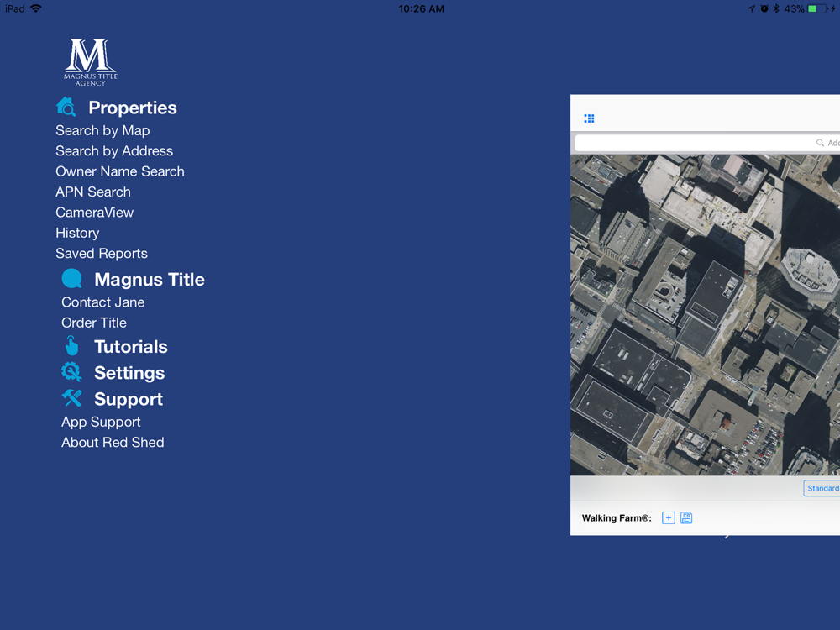Viewport: 840px width, 630px height.
Task: Tap the 10:26 AM clock
Action: [421, 8]
